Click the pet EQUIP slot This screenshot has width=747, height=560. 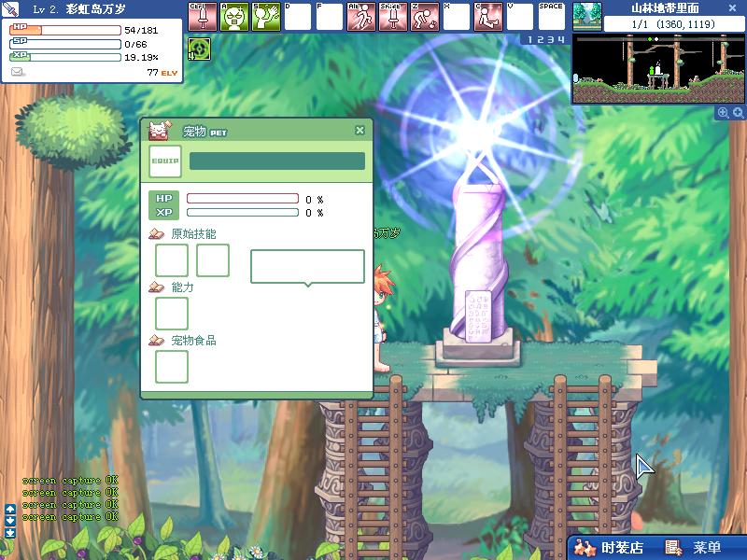pyautogui.click(x=165, y=161)
